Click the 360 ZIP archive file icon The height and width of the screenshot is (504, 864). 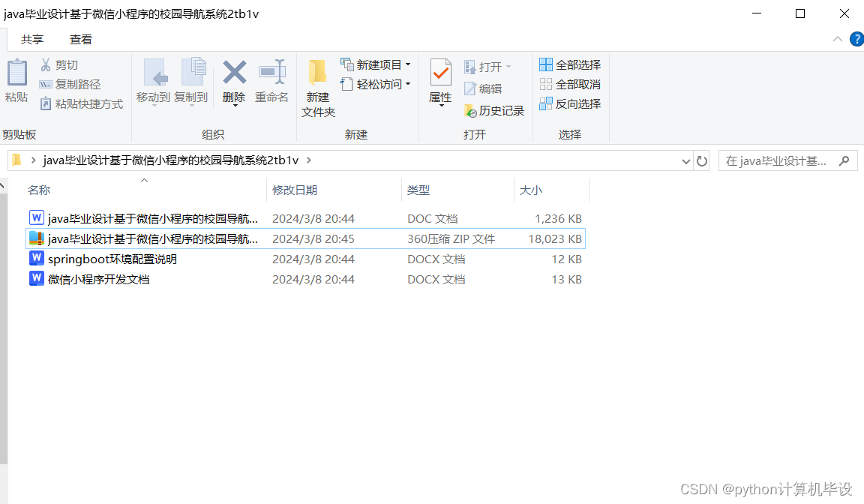36,238
